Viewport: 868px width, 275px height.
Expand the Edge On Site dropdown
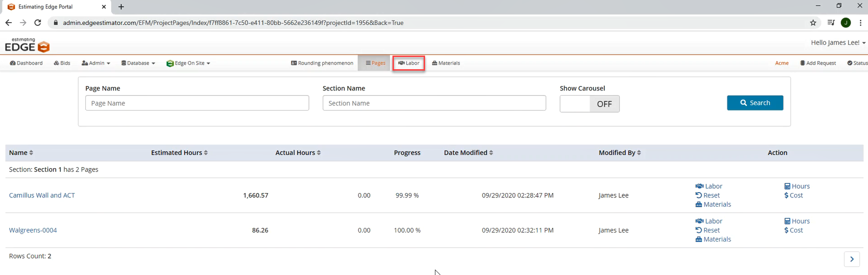pos(188,63)
